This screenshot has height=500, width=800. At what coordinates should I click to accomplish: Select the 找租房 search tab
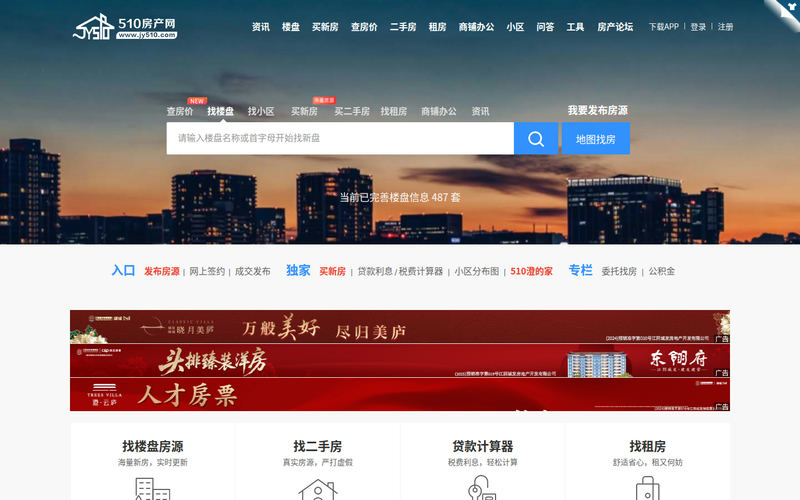(394, 111)
